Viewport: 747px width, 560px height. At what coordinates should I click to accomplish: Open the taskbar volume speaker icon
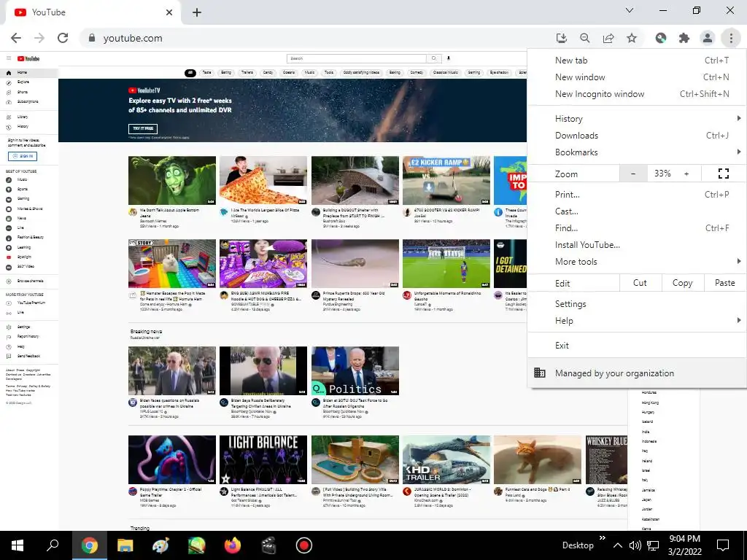(x=635, y=545)
